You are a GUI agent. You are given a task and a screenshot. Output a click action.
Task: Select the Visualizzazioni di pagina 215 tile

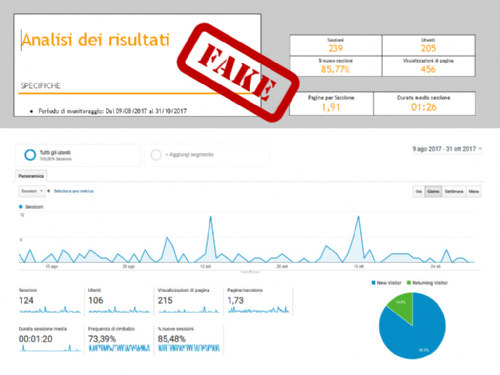[x=189, y=301]
